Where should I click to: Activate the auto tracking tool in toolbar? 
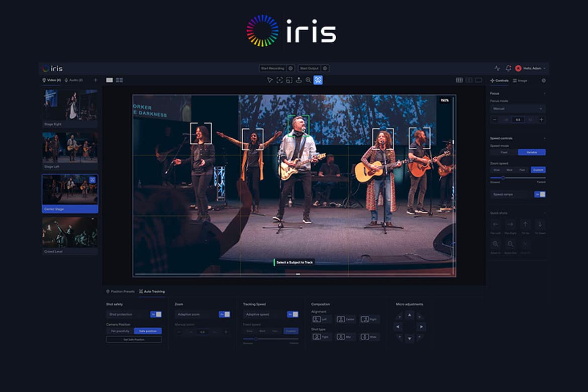[x=318, y=80]
